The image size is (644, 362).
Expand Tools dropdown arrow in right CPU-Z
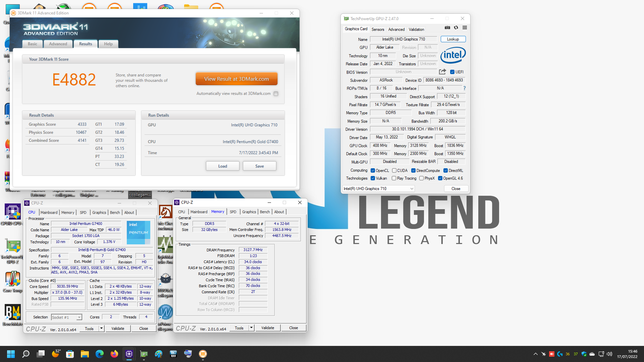[251, 328]
